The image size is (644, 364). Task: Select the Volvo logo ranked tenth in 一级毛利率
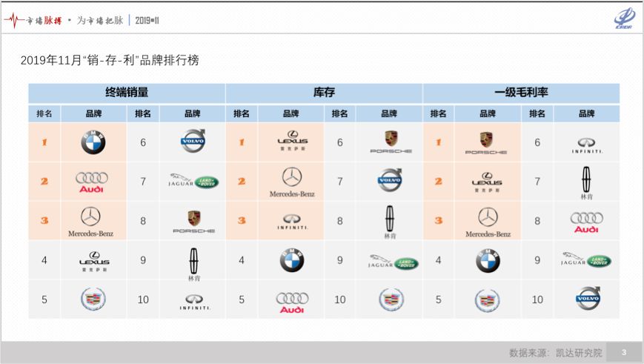586,299
